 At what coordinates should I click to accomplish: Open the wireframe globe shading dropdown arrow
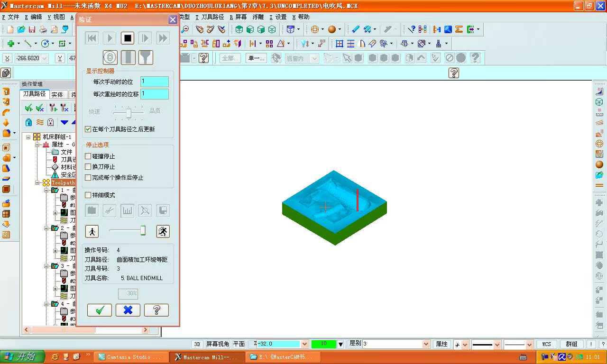(x=322, y=29)
